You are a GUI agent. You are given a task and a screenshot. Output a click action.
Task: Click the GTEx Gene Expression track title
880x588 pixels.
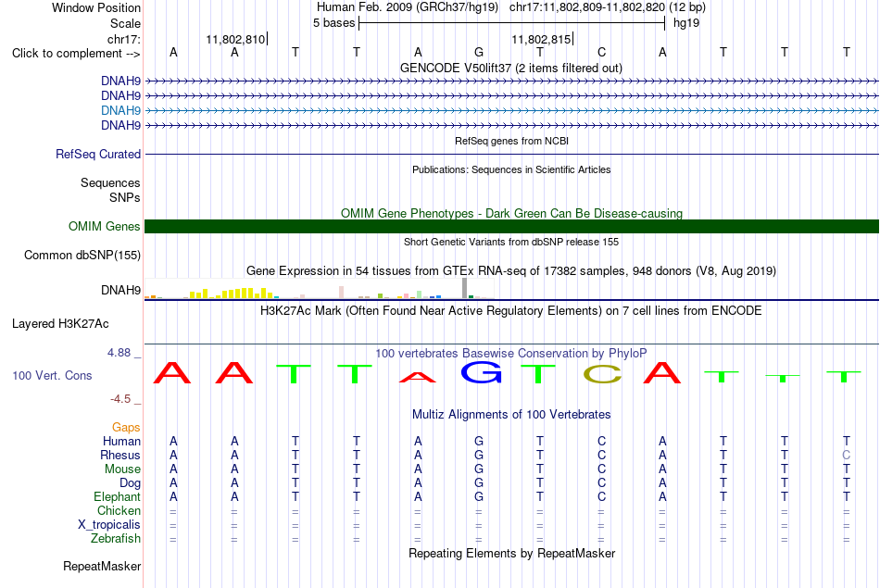tap(511, 271)
